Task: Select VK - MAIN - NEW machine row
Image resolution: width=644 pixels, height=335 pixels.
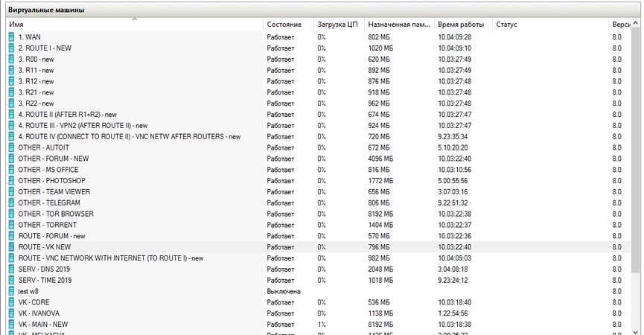Action: click(43, 325)
